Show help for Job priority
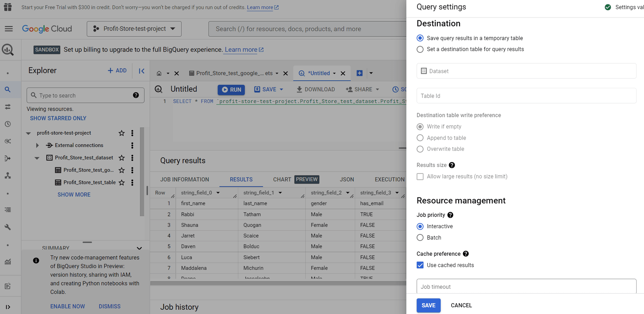Image resolution: width=644 pixels, height=314 pixels. point(450,215)
